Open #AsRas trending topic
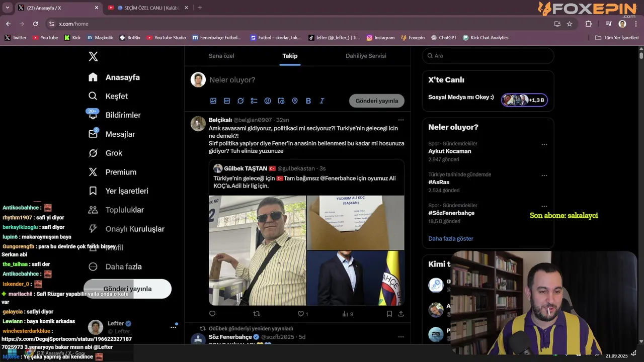This screenshot has width=644, height=362. (x=439, y=182)
